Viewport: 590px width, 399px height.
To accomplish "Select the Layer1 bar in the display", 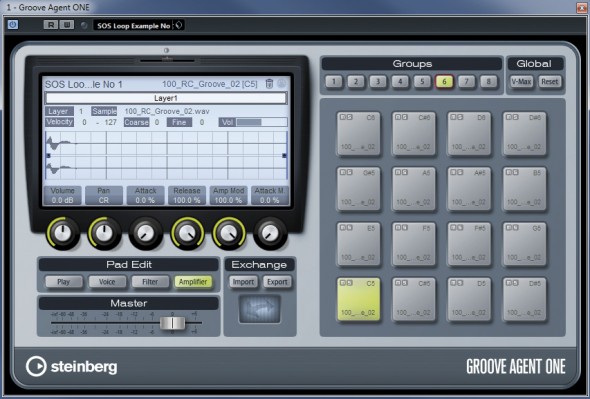I will pos(166,98).
